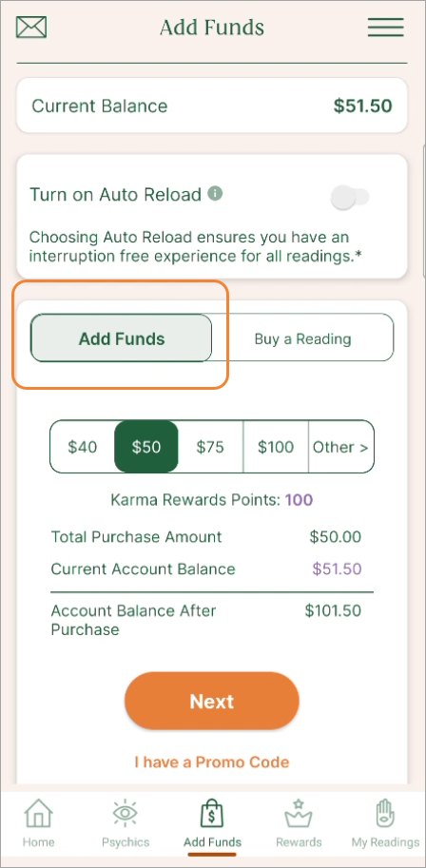This screenshot has width=426, height=868.
Task: Select the highlighted $50 amount
Action: click(x=146, y=447)
